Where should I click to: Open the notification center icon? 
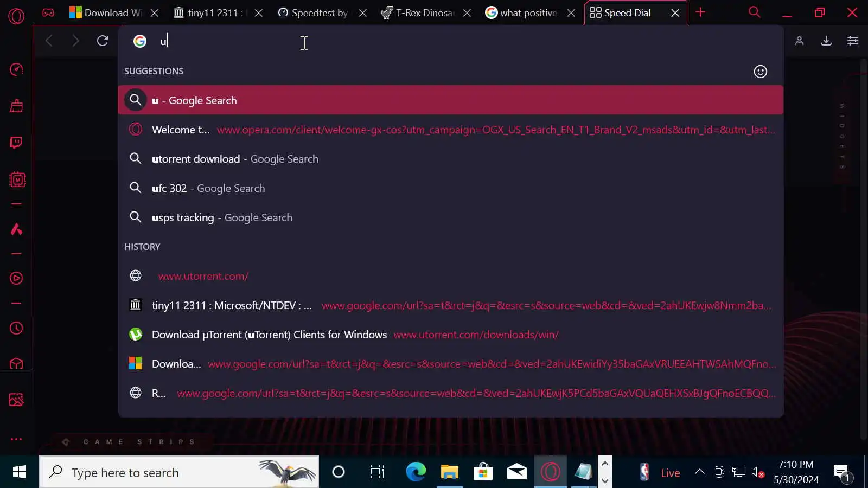pyautogui.click(x=842, y=473)
